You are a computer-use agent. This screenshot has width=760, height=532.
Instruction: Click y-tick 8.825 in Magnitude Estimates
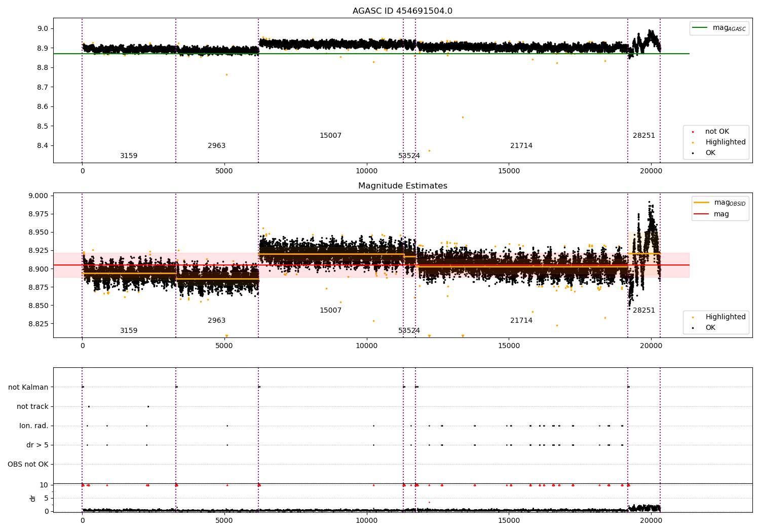[x=39, y=324]
